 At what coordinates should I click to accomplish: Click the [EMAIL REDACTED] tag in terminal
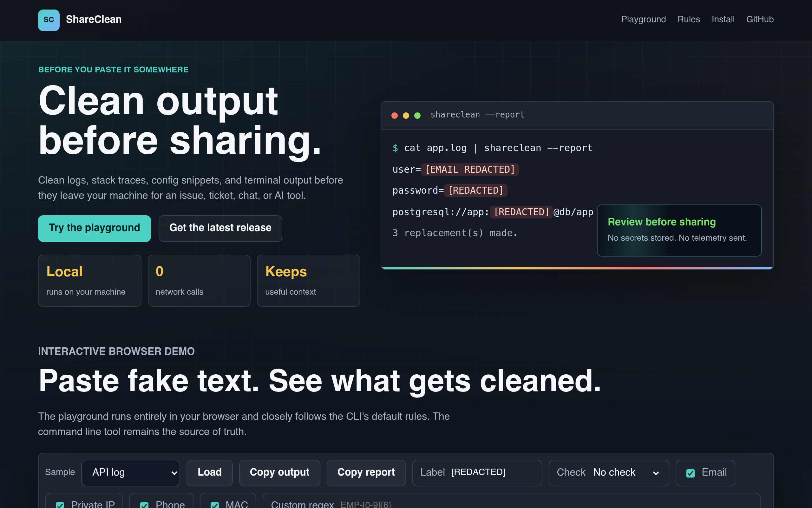tap(470, 169)
